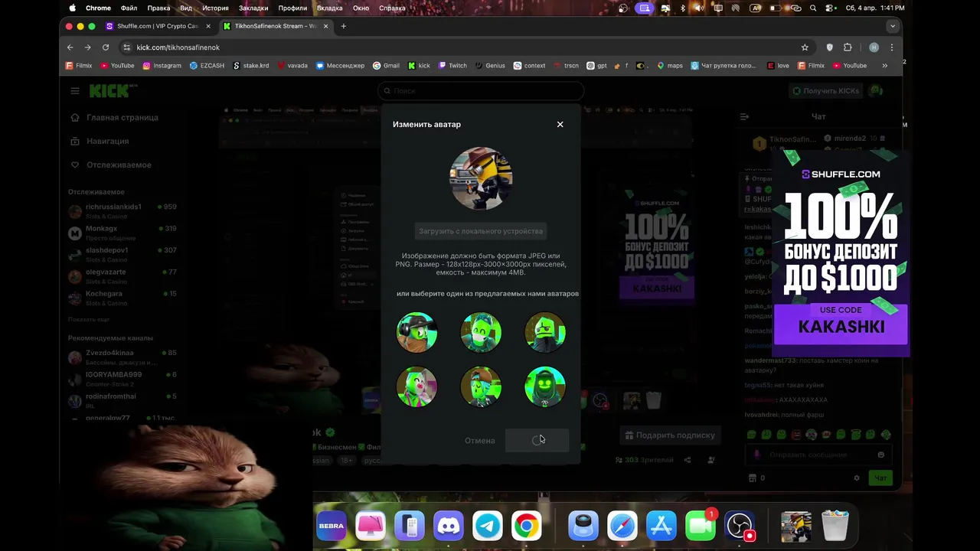Open IGORYAMBA999 recommended channel
The image size is (980, 551).
pos(122,379)
